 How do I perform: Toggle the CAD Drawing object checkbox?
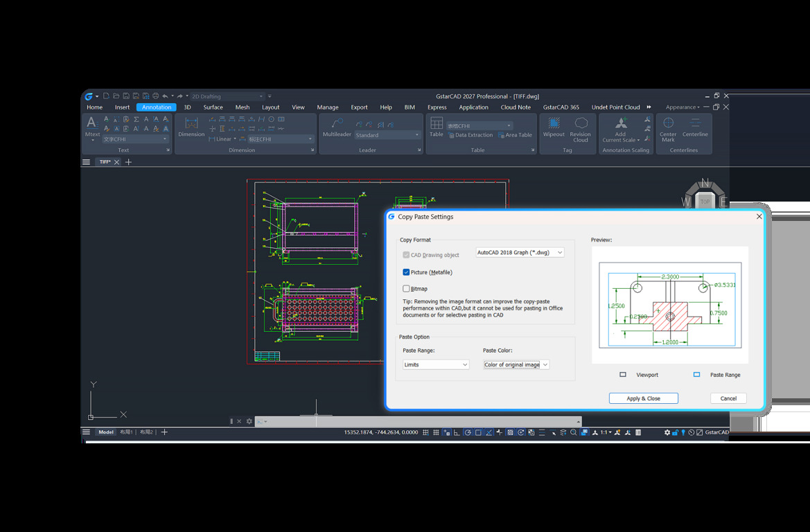coord(406,255)
